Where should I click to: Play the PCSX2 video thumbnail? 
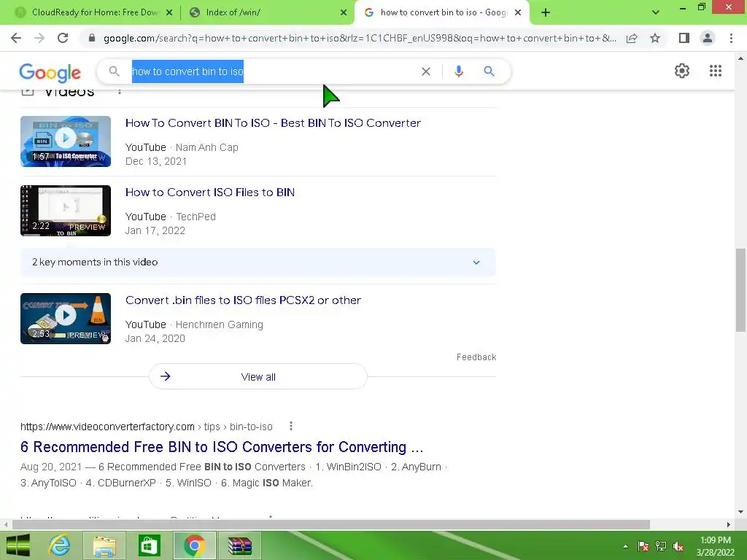[66, 319]
